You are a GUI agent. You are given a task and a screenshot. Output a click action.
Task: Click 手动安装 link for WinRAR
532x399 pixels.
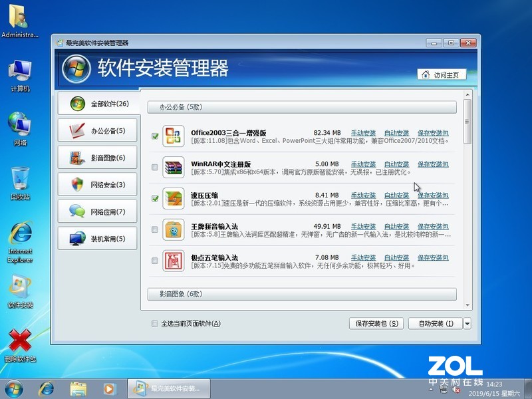click(x=362, y=164)
